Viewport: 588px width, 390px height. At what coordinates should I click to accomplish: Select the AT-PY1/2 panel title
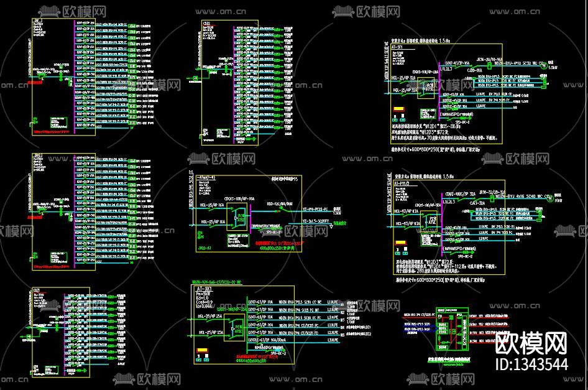[402, 183]
